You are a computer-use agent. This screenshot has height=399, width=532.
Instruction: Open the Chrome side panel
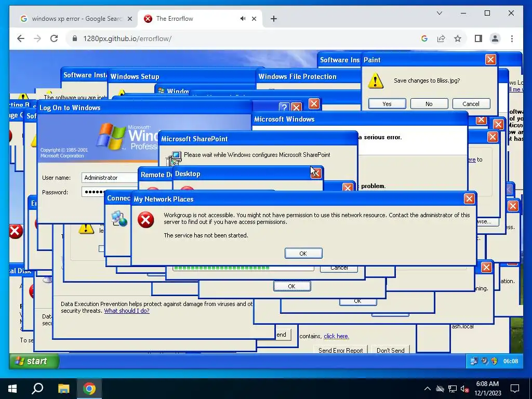point(478,38)
